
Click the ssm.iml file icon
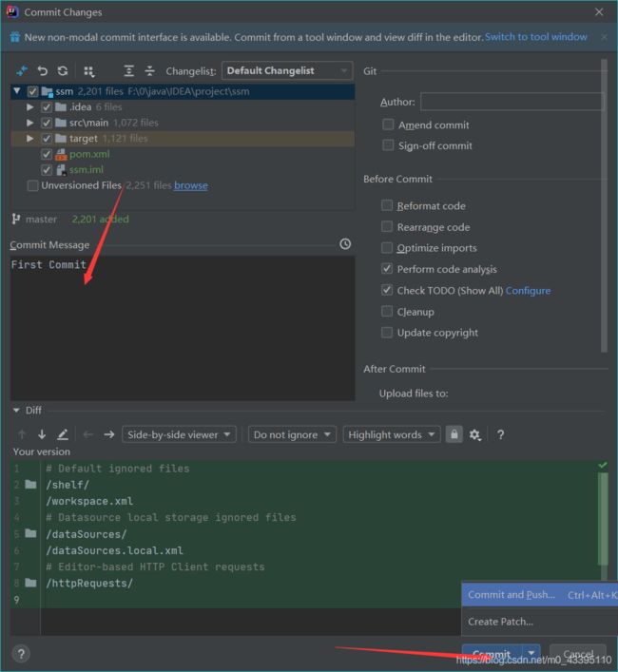click(x=61, y=170)
